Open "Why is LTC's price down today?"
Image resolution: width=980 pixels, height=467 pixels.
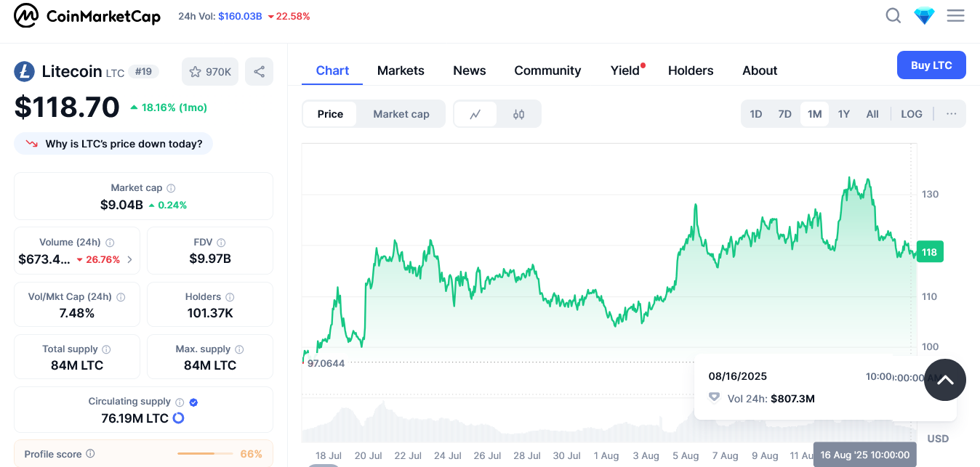point(113,144)
